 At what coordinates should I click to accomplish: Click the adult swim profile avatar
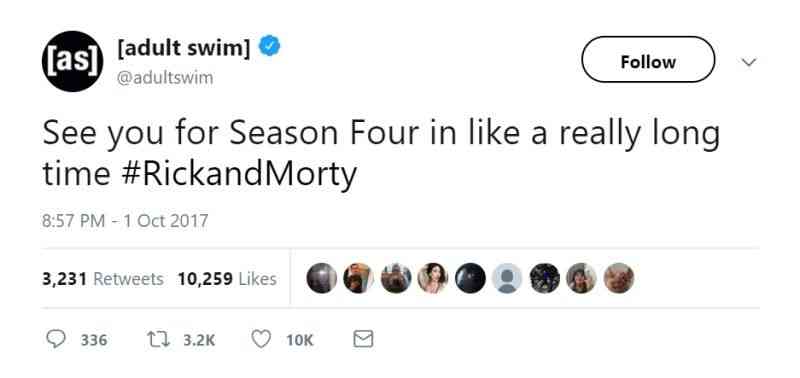pos(72,61)
